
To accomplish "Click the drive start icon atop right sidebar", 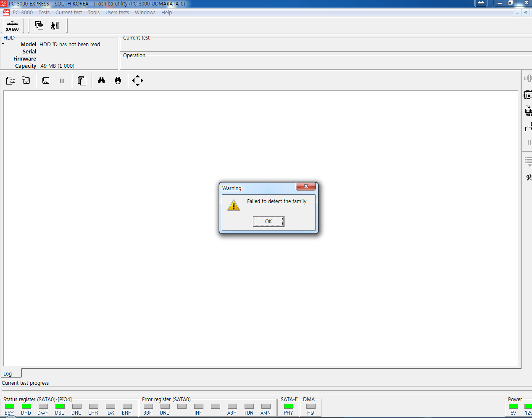I will tap(528, 78).
